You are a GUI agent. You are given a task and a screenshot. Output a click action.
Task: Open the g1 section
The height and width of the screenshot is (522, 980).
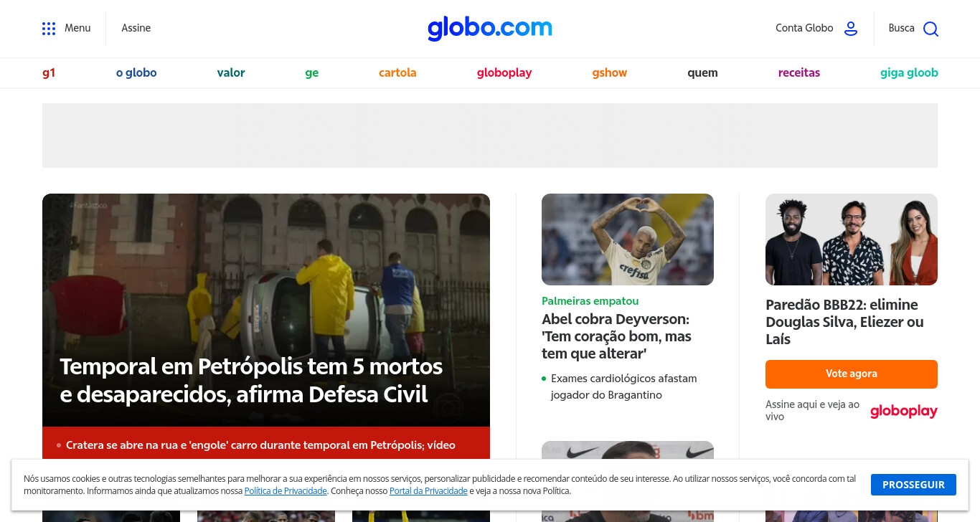(49, 72)
